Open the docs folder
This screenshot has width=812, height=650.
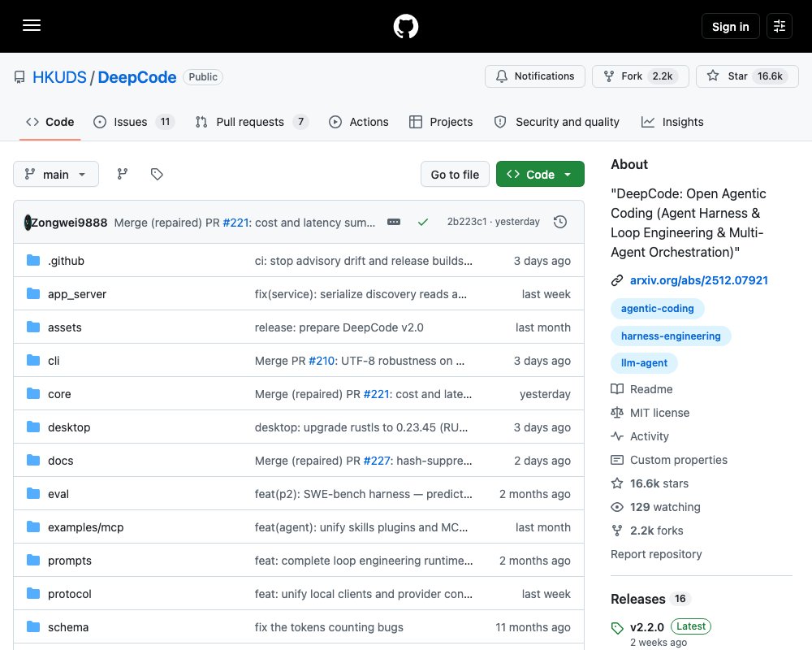(61, 461)
